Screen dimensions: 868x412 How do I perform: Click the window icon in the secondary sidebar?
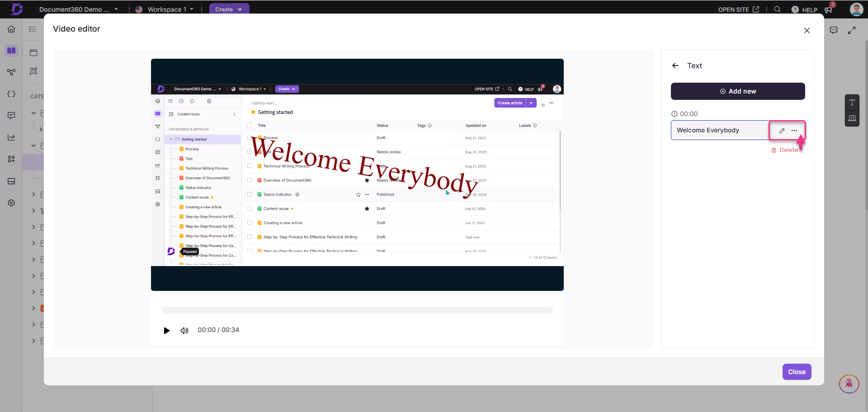[33, 53]
